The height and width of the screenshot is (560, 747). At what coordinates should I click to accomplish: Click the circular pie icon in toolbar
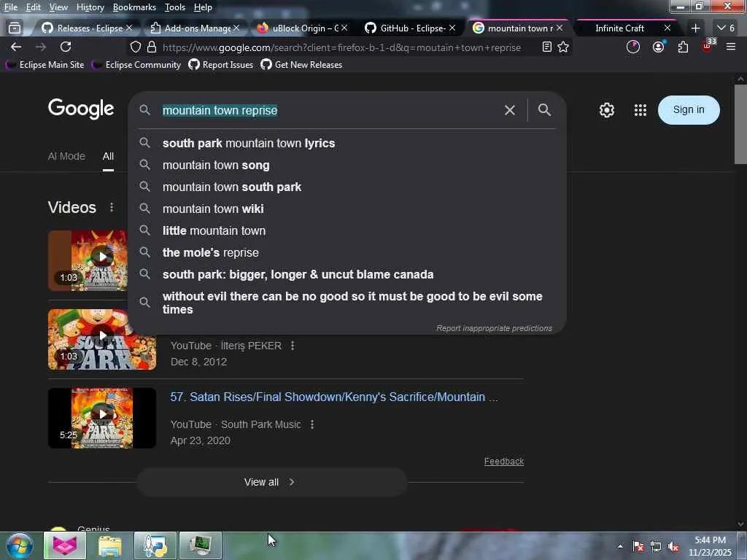click(x=633, y=47)
